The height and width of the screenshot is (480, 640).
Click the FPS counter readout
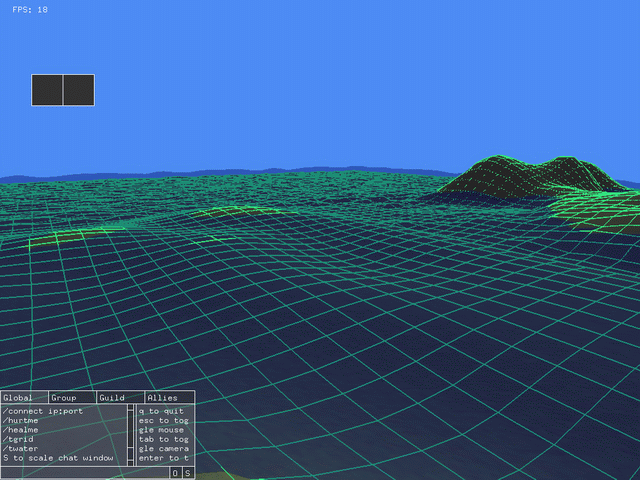[30, 10]
